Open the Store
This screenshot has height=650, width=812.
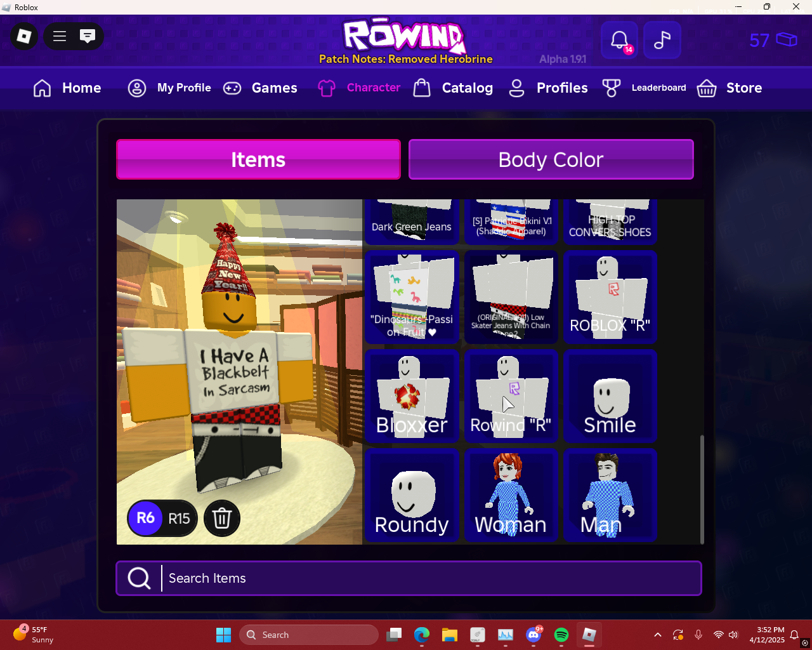tap(730, 88)
